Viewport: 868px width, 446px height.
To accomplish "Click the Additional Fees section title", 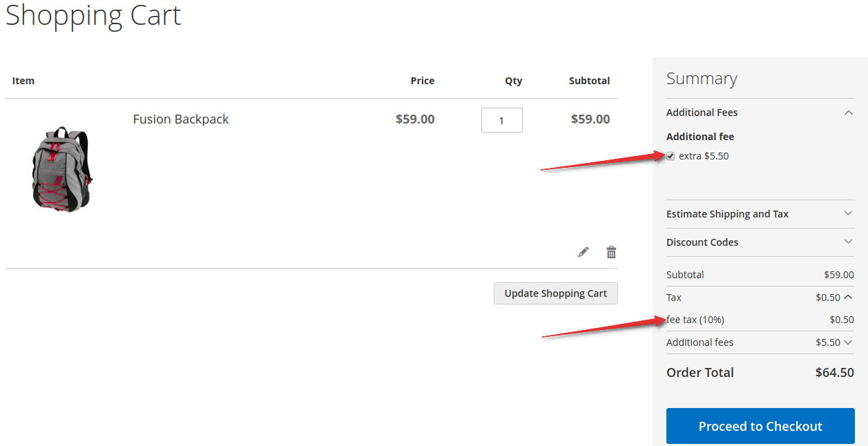I will [x=702, y=113].
